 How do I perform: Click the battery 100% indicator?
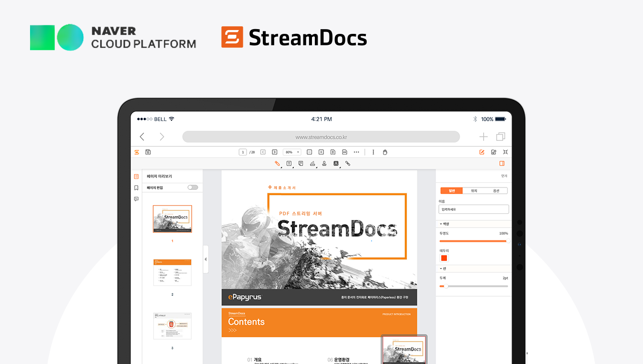click(494, 119)
